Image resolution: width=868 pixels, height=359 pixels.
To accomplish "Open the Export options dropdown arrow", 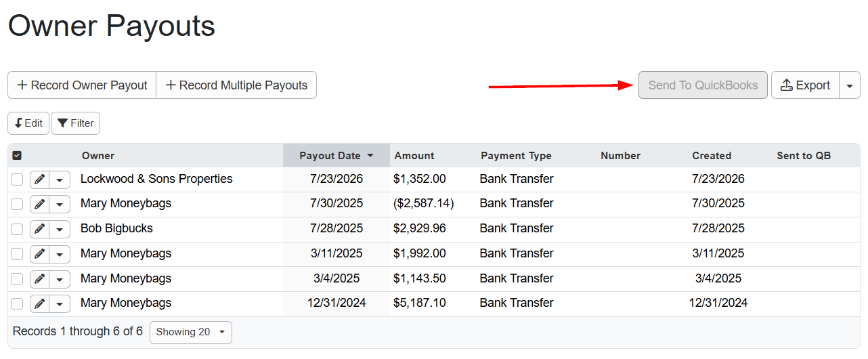I will point(850,85).
